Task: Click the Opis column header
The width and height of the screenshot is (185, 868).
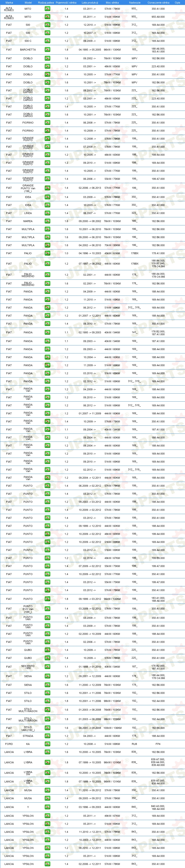Action: click(x=177, y=2)
